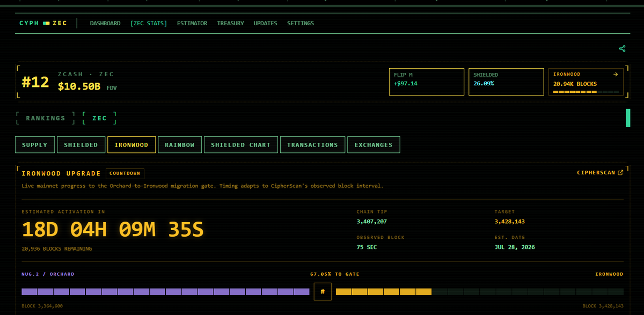This screenshot has width=644, height=315.
Task: Switch to the Transactions tab
Action: click(312, 145)
